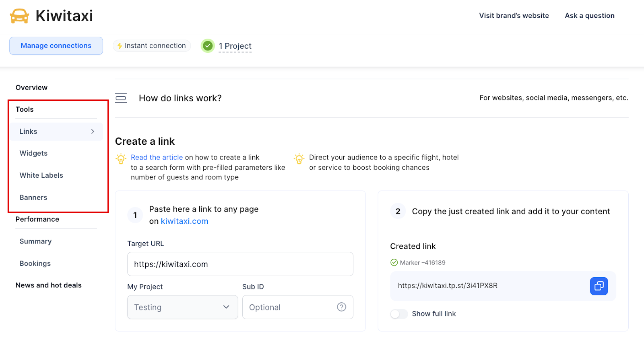Image resolution: width=644 pixels, height=339 pixels.
Task: Open Banners in the sidebar
Action: coord(33,198)
